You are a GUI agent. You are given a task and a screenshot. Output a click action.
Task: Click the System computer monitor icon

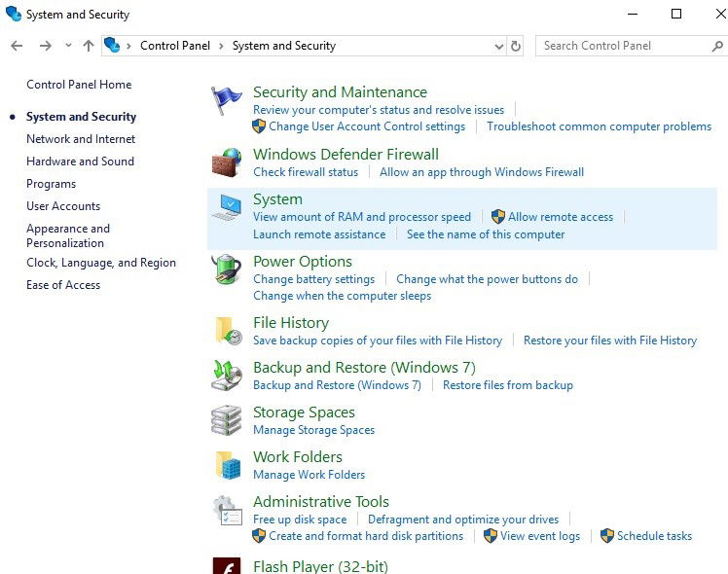(x=227, y=207)
